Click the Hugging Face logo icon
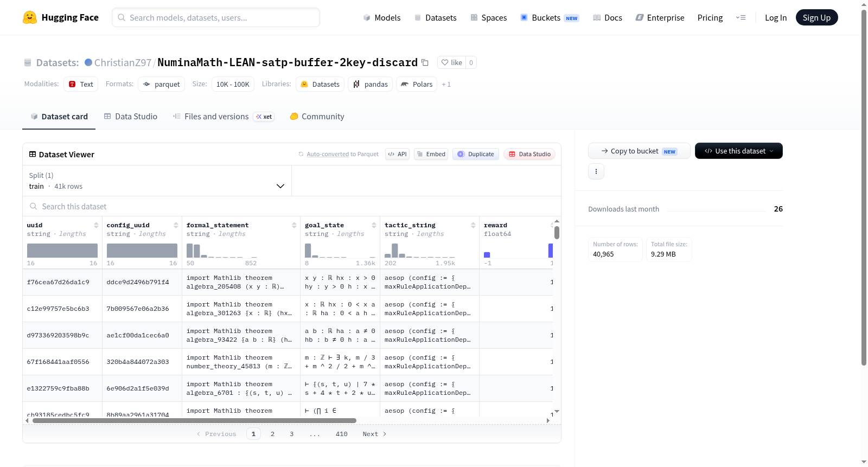868x467 pixels. click(30, 17)
